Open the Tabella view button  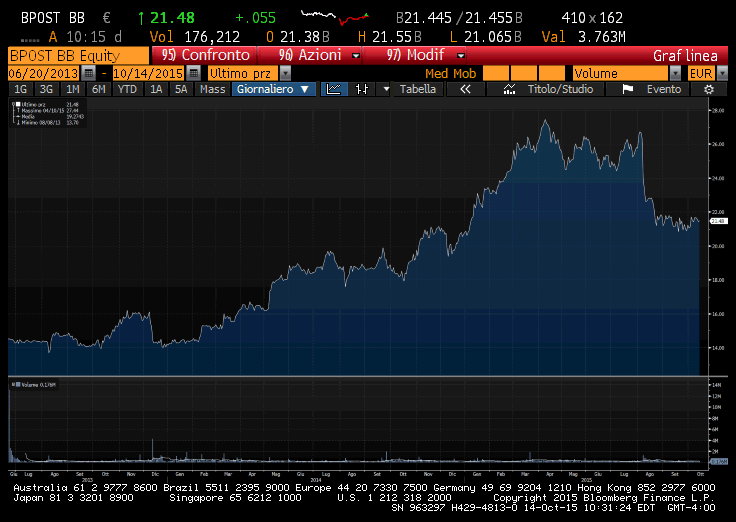coord(418,89)
